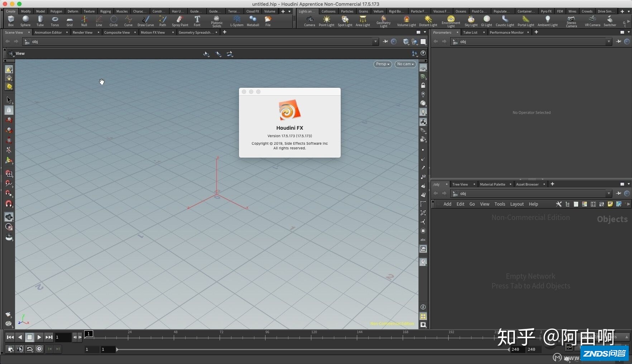Select the Material Palette tab
The width and height of the screenshot is (632, 364).
pos(492,184)
